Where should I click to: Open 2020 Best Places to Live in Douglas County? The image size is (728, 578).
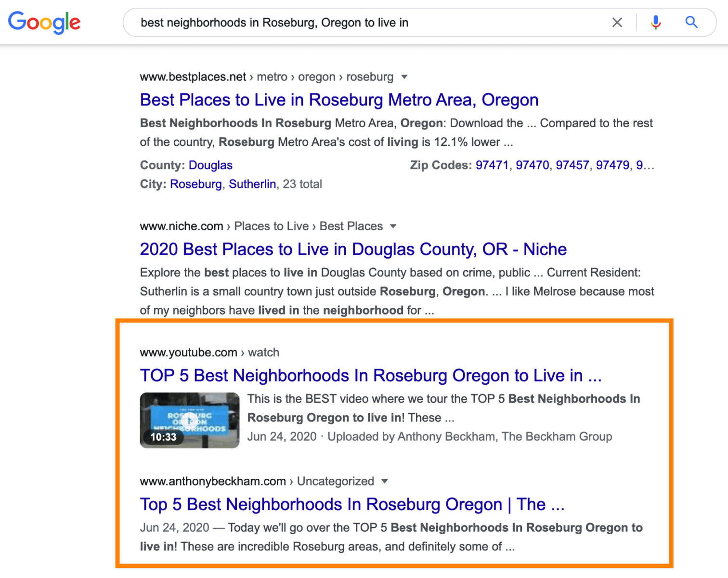(x=353, y=249)
